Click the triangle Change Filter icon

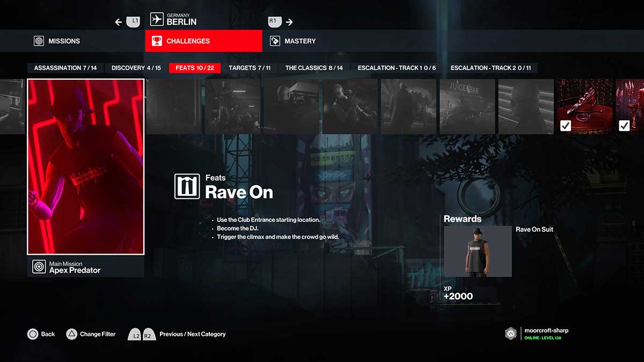[72, 334]
